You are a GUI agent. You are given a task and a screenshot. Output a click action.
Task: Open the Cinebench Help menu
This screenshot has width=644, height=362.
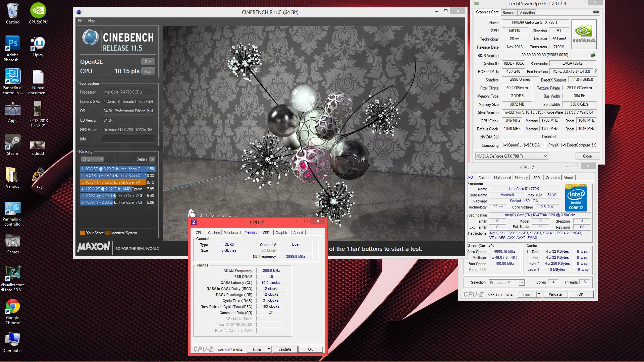(x=92, y=21)
